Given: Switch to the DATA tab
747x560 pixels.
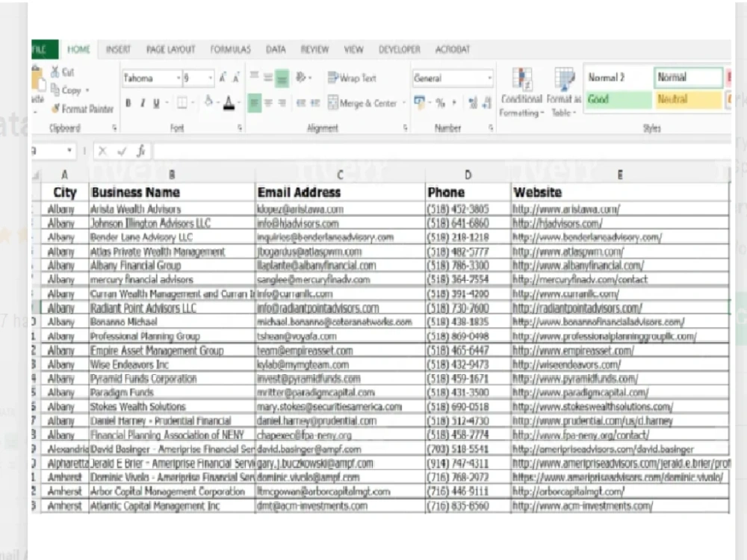Looking at the screenshot, I should [276, 49].
